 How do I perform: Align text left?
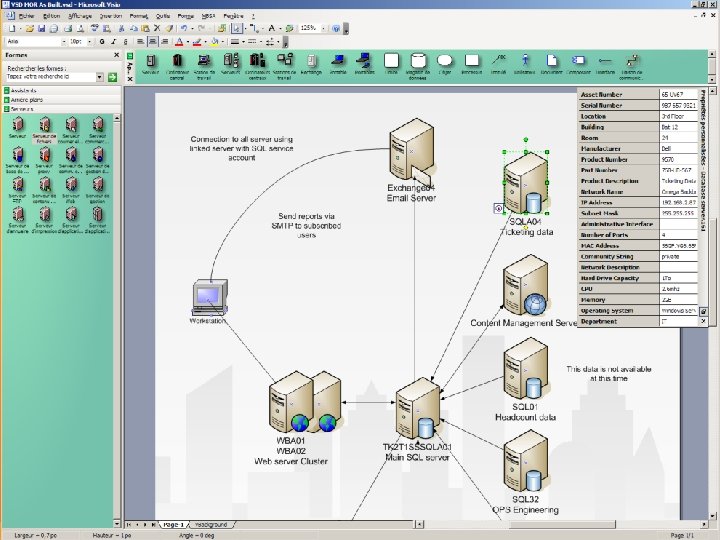(141, 42)
